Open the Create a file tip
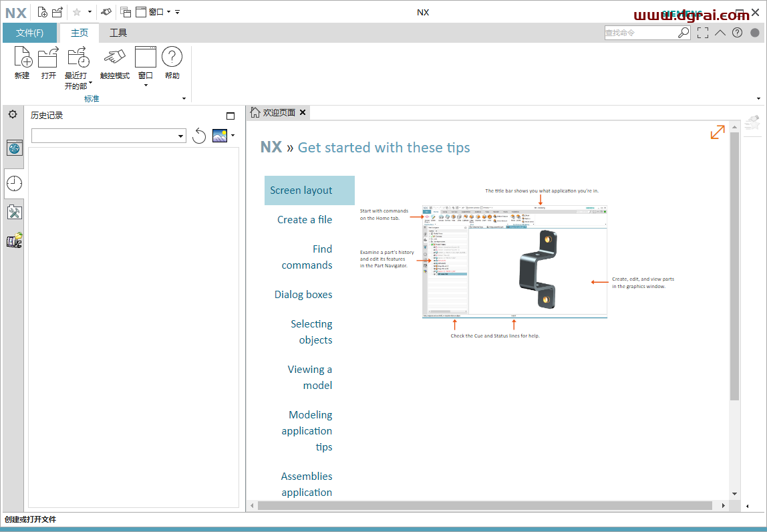This screenshot has width=767, height=532. pyautogui.click(x=304, y=220)
